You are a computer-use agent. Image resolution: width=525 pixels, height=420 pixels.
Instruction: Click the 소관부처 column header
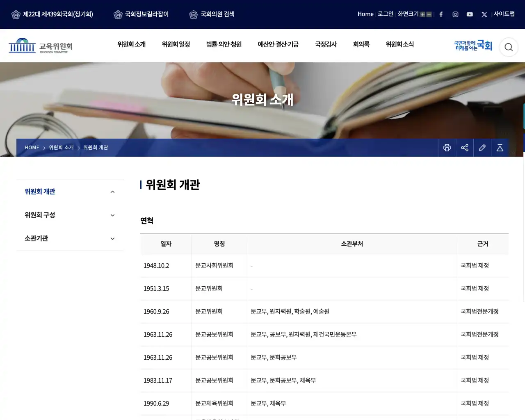click(x=352, y=244)
